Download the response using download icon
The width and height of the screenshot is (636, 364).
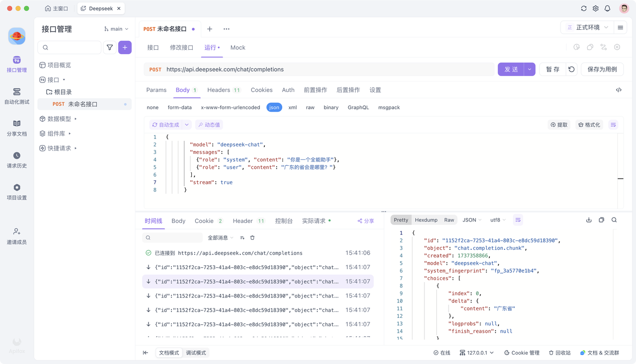click(589, 220)
